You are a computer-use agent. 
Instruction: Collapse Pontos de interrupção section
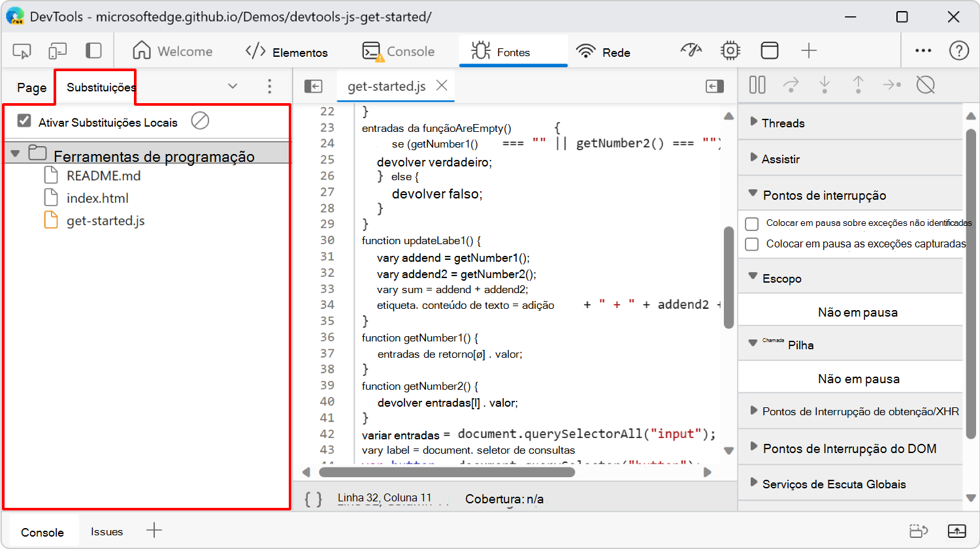click(753, 193)
